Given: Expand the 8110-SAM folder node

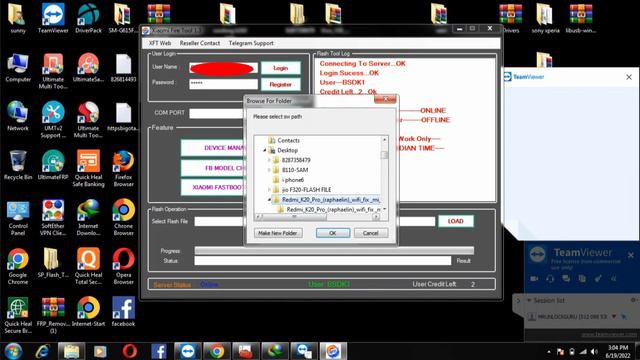Looking at the screenshot, I should pos(269,170).
